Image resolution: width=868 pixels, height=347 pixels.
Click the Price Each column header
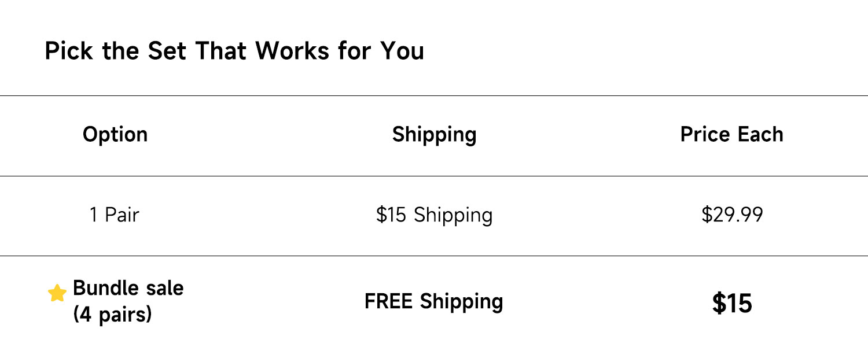point(731,135)
